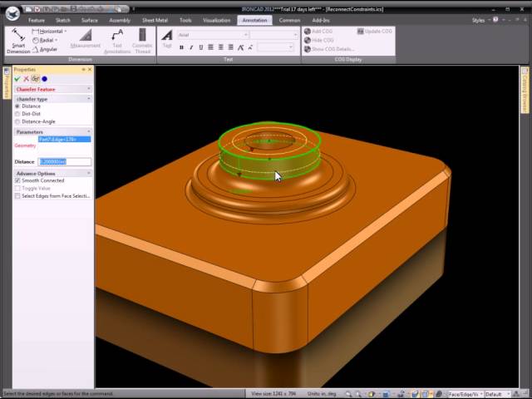This screenshot has width=532, height=399.
Task: Select the Text Annotations tool
Action: [117, 41]
